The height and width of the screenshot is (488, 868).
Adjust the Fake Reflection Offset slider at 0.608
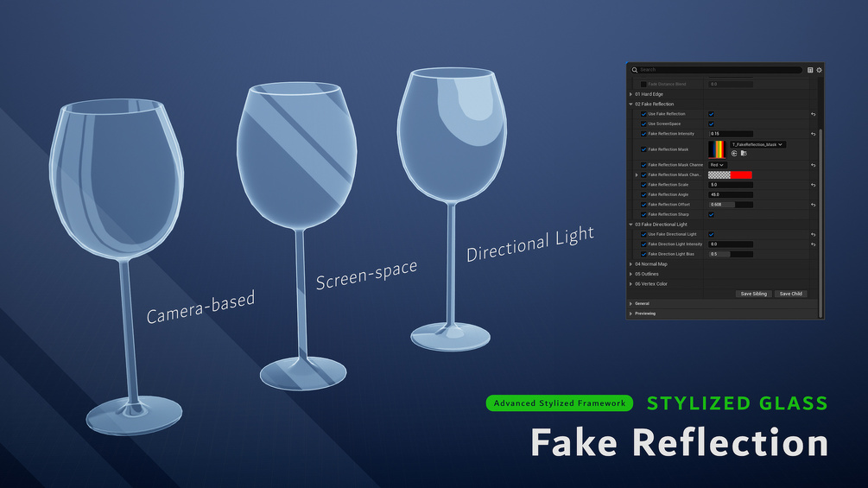click(731, 205)
